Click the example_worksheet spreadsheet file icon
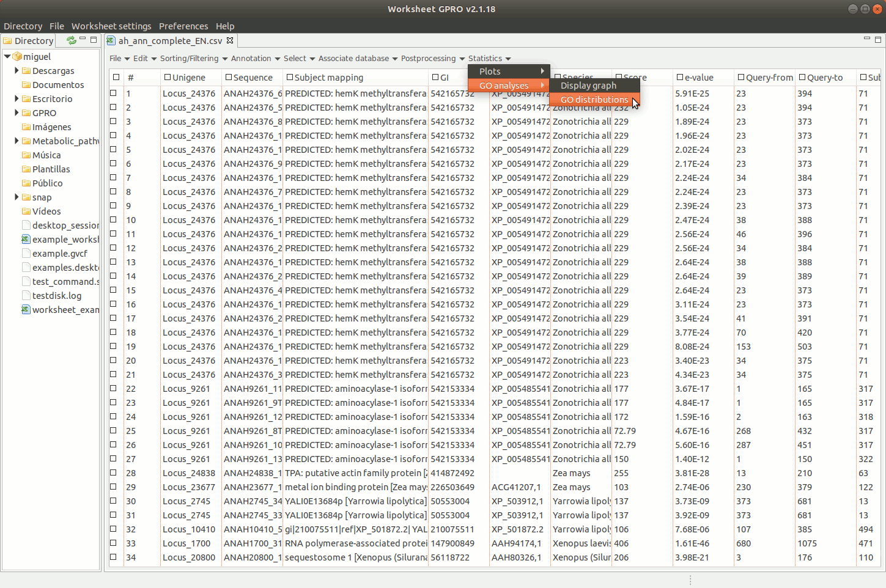Screen dimensions: 886x588 pyautogui.click(x=26, y=240)
